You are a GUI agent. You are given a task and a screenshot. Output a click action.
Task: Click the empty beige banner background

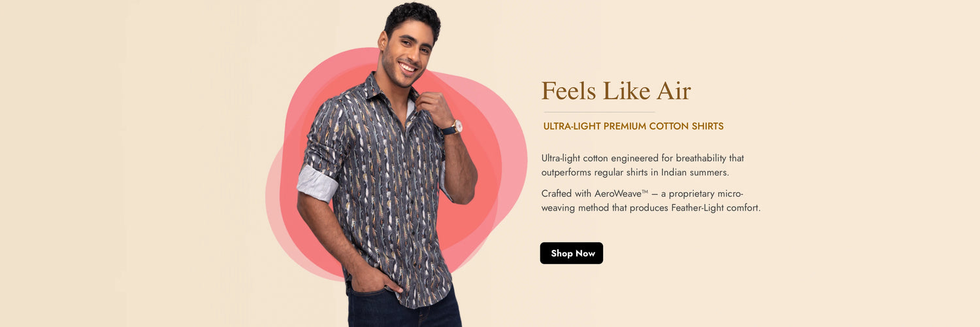(131, 163)
